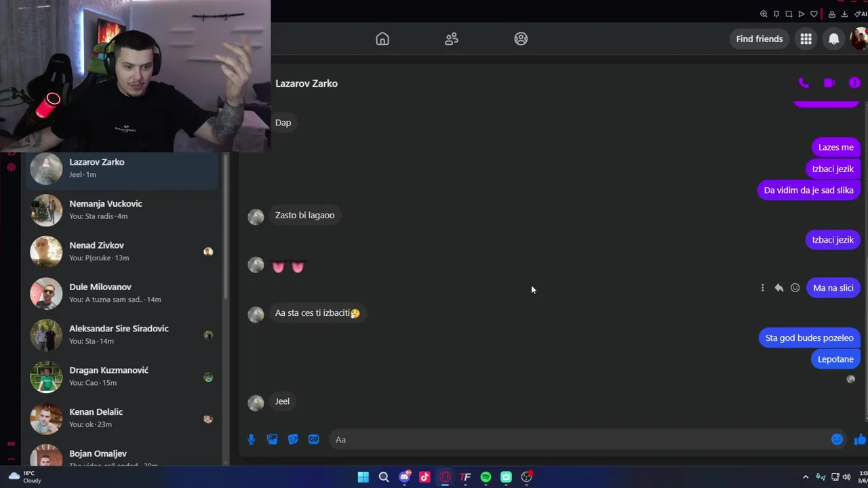This screenshot has height=488, width=868.
Task: Open TikTok from the taskbar
Action: (425, 477)
